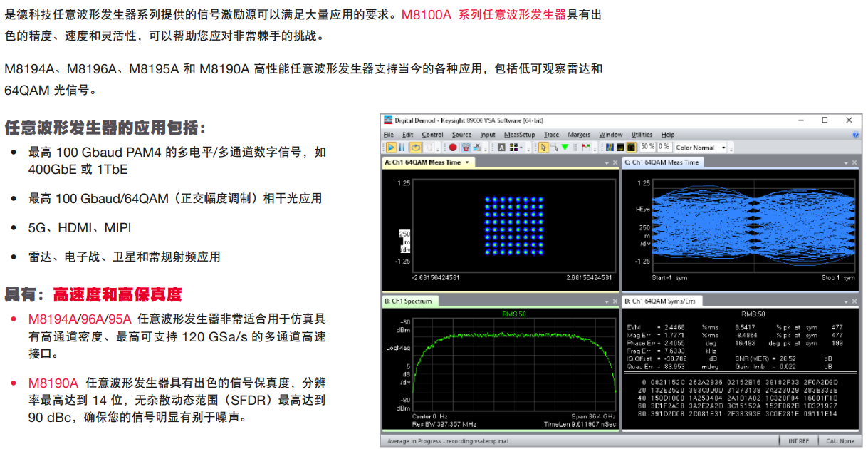Select the 'D: Ch1 64QAM Syms/Errs' tab
The height and width of the screenshot is (454, 868).
tap(663, 301)
